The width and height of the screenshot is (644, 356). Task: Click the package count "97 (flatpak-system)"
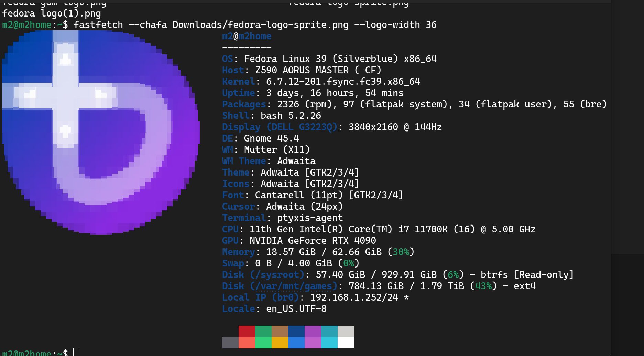pyautogui.click(x=395, y=104)
